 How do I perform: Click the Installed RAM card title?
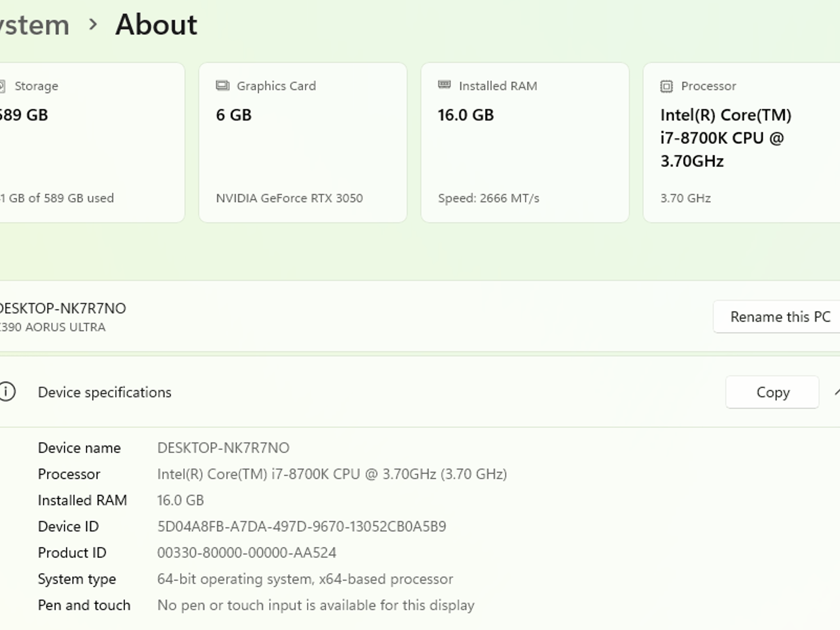click(x=498, y=86)
